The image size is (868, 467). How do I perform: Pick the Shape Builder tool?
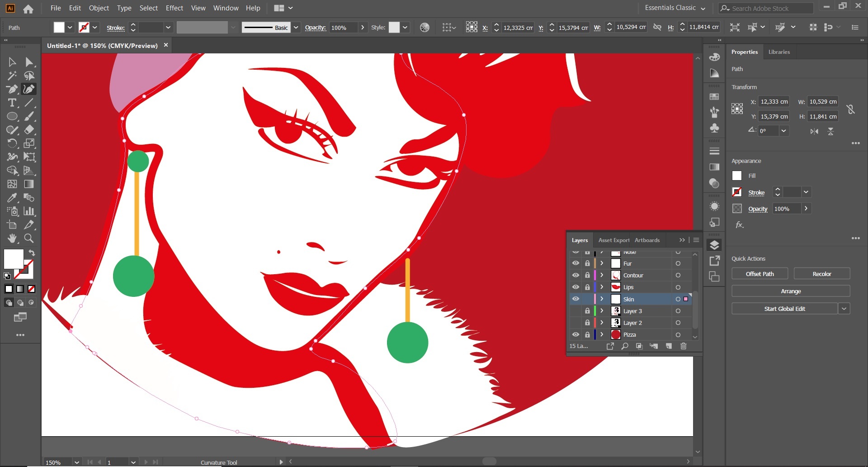pyautogui.click(x=12, y=171)
